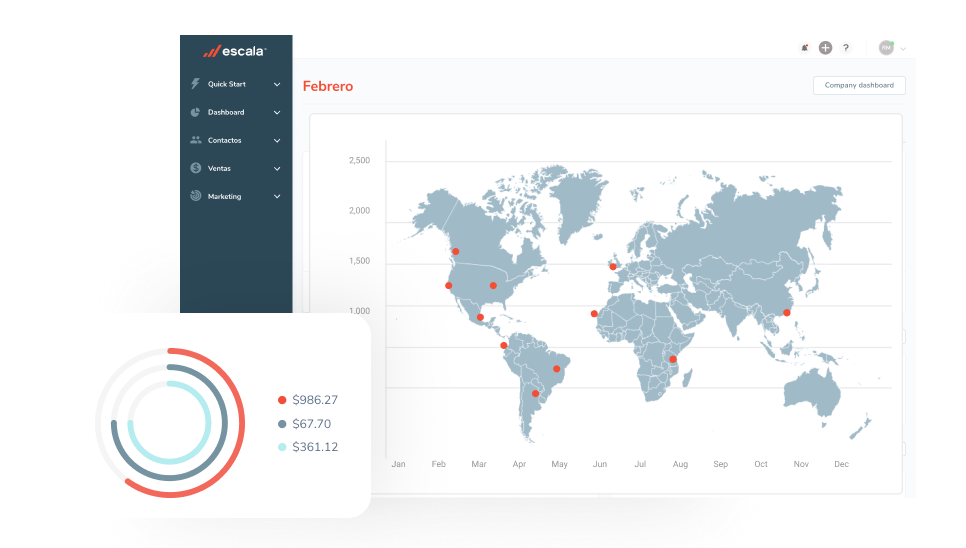Viewport: 966px width, 548px height.
Task: Click the Febrero page title
Action: tap(328, 86)
